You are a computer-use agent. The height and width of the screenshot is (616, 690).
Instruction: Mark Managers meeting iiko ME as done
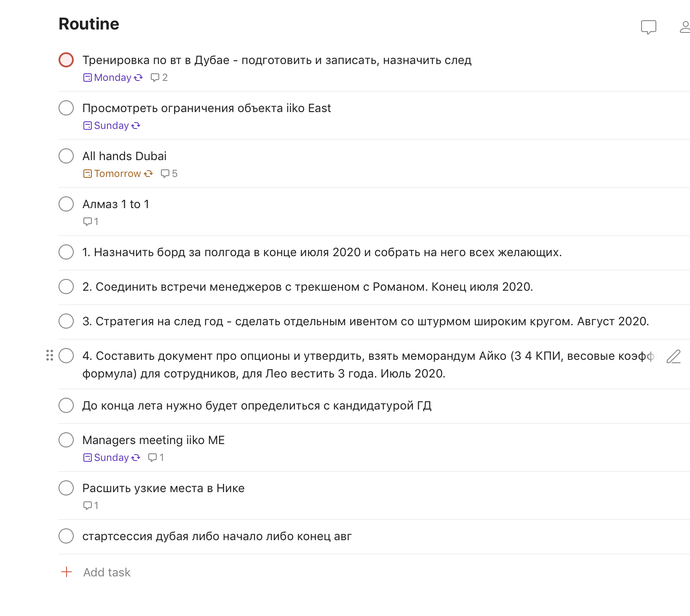tap(66, 440)
